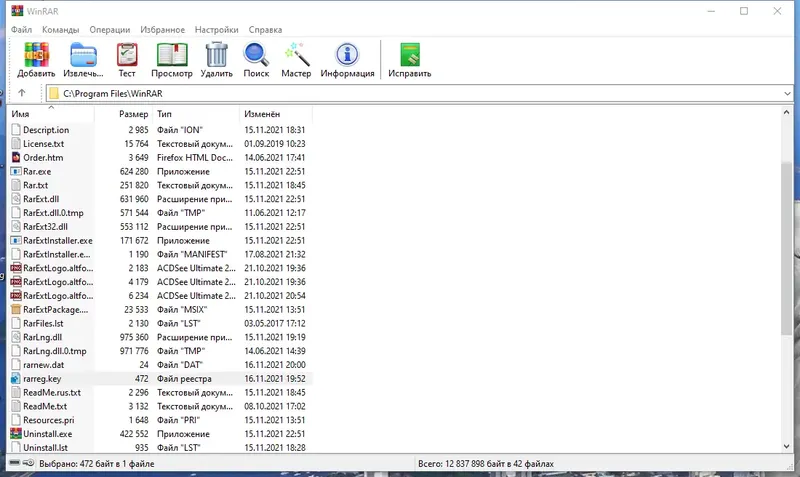Click the Descript.ion file icon
The height and width of the screenshot is (477, 800).
click(x=16, y=130)
